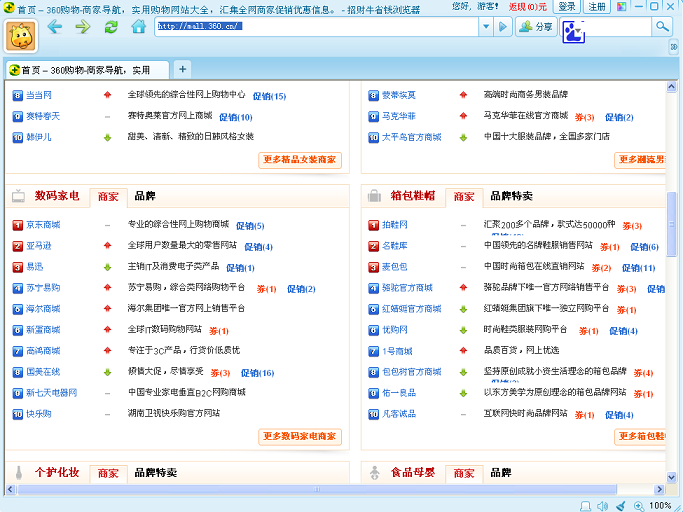Click the 分享 share button
The width and height of the screenshot is (683, 512).
(537, 27)
